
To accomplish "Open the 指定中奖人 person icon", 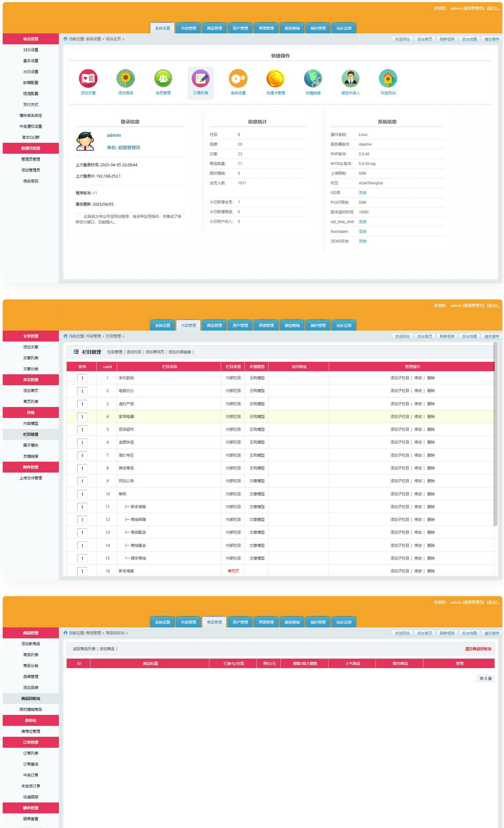I will pyautogui.click(x=350, y=79).
